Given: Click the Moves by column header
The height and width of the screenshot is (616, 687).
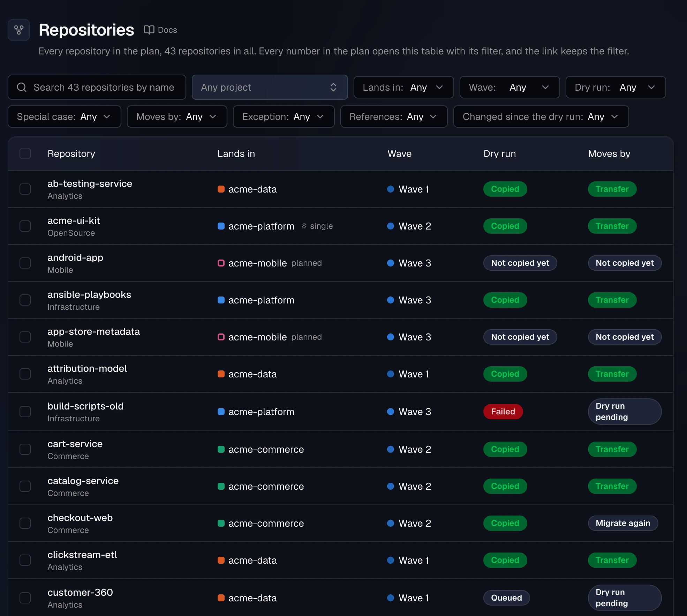Looking at the screenshot, I should [609, 153].
